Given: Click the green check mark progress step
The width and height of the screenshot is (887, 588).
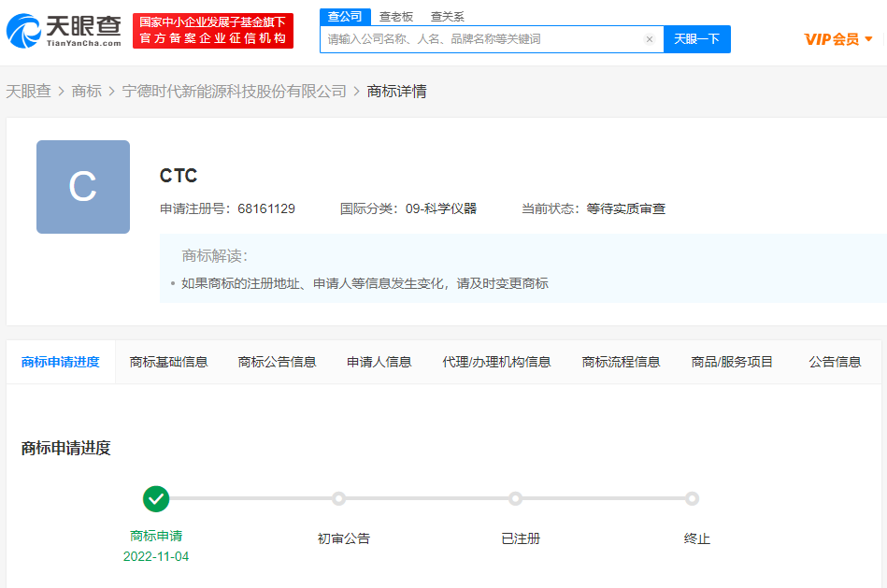Looking at the screenshot, I should pos(156,498).
